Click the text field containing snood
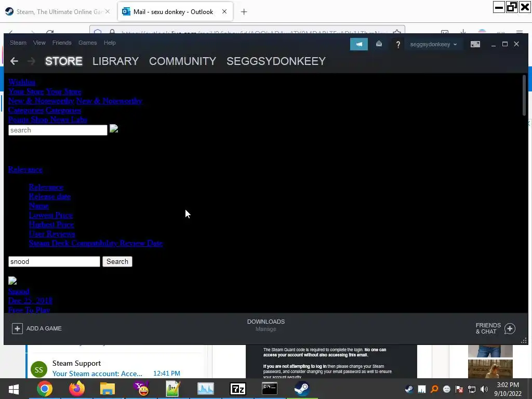 (x=54, y=262)
